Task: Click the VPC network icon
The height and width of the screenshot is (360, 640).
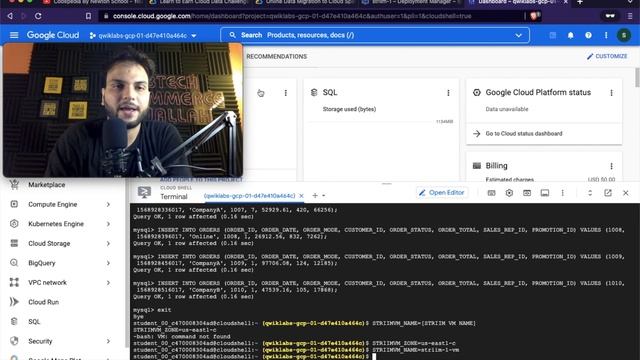Action: (14, 282)
